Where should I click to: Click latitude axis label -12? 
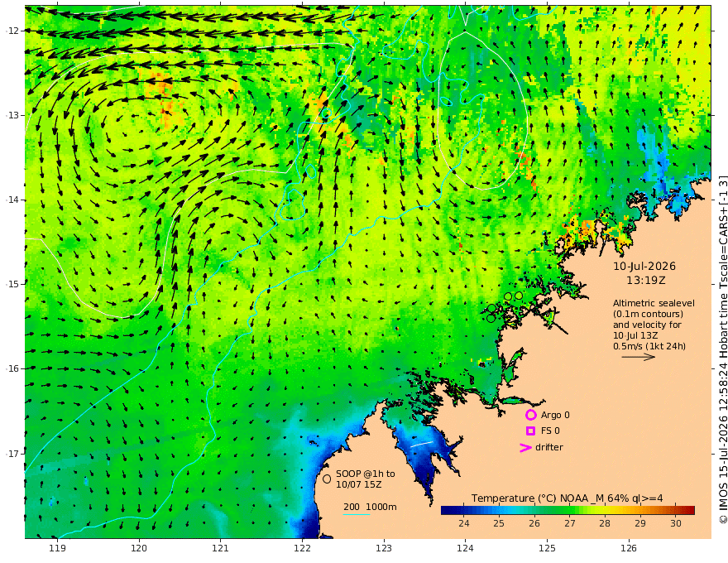(12, 31)
